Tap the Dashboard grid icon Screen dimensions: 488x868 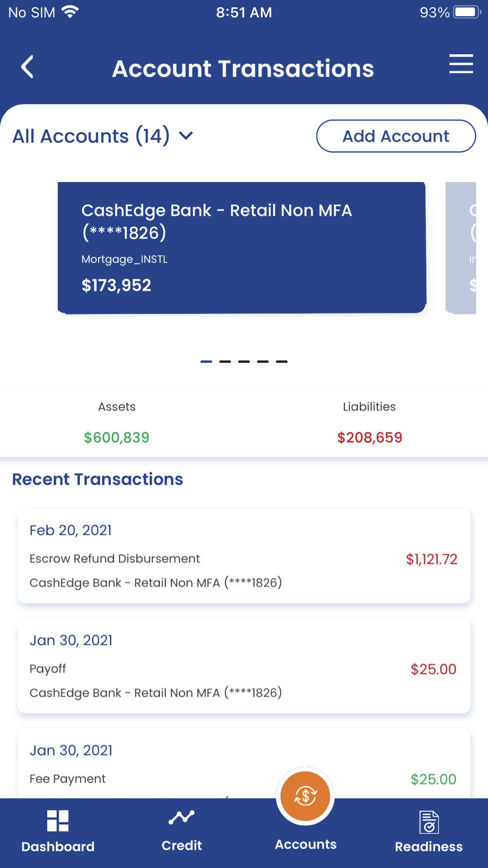58,821
